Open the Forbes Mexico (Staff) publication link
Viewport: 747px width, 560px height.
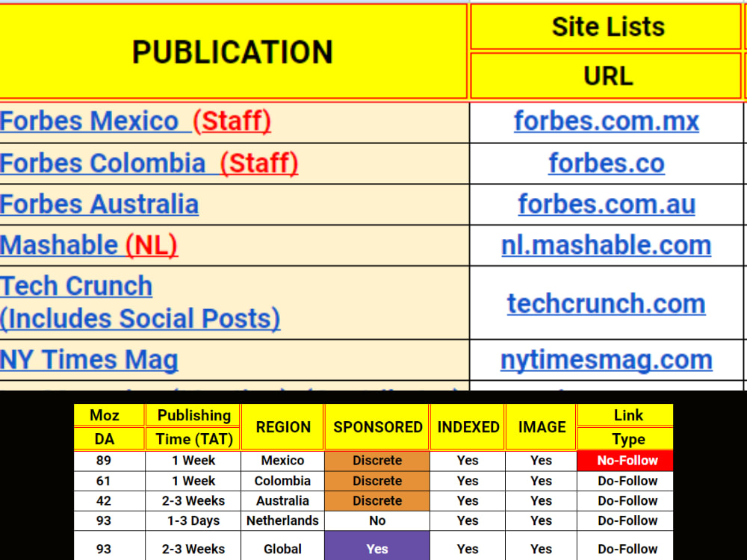tap(135, 121)
